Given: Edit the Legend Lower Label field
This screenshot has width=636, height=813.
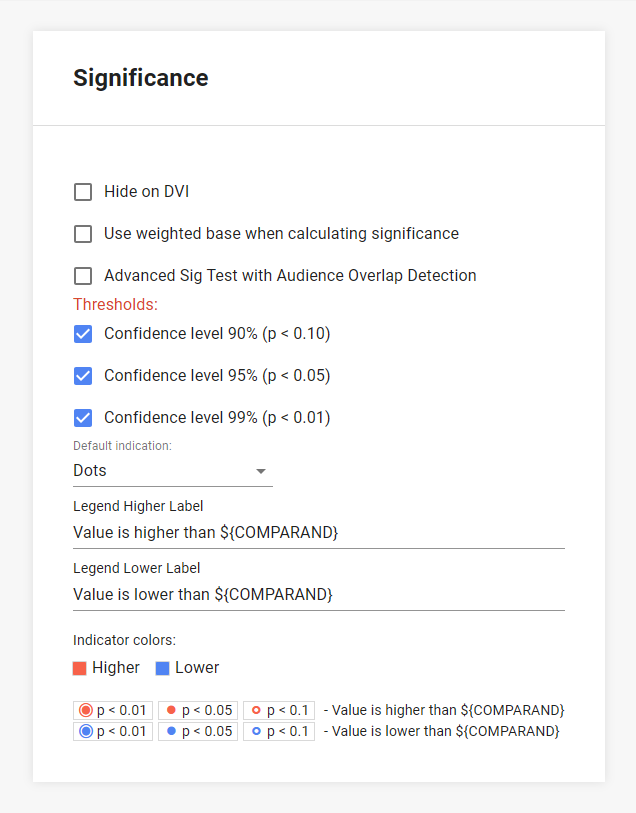Looking at the screenshot, I should (x=318, y=595).
